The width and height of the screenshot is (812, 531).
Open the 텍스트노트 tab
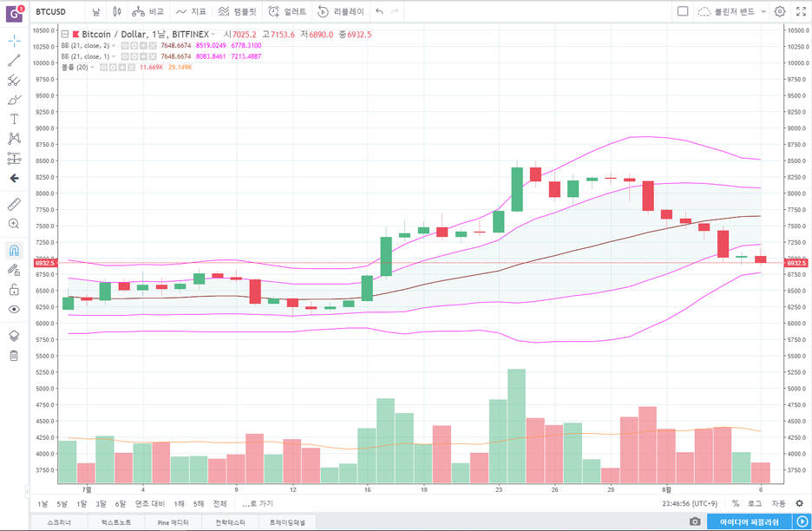point(116,522)
